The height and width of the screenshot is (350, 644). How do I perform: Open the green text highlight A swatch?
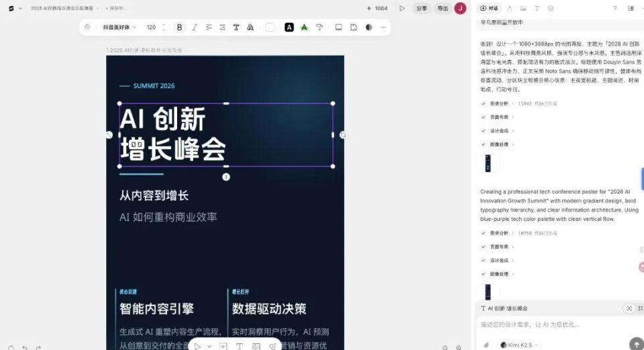tap(304, 27)
